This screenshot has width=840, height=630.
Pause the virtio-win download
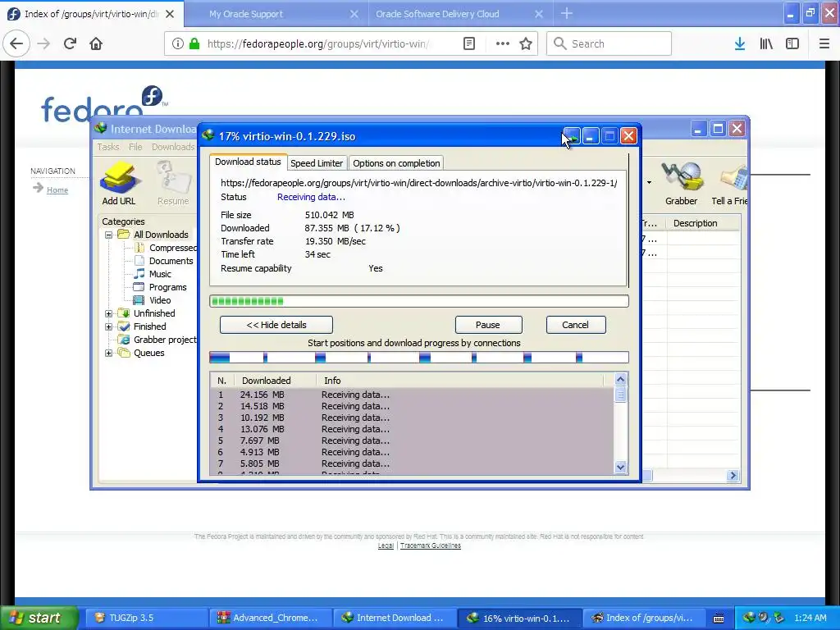(488, 325)
